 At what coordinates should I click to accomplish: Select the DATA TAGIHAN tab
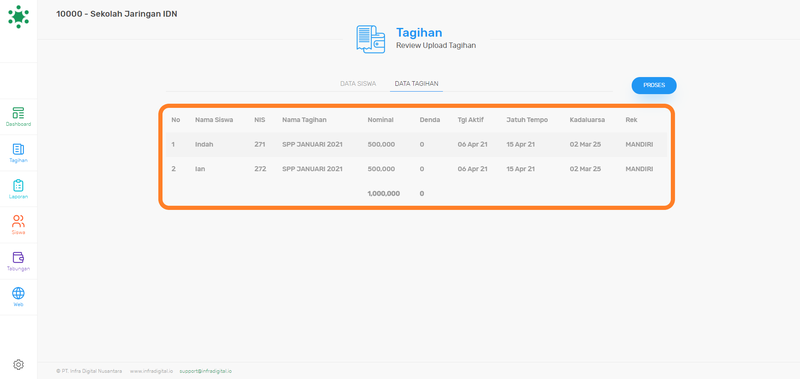pyautogui.click(x=416, y=84)
